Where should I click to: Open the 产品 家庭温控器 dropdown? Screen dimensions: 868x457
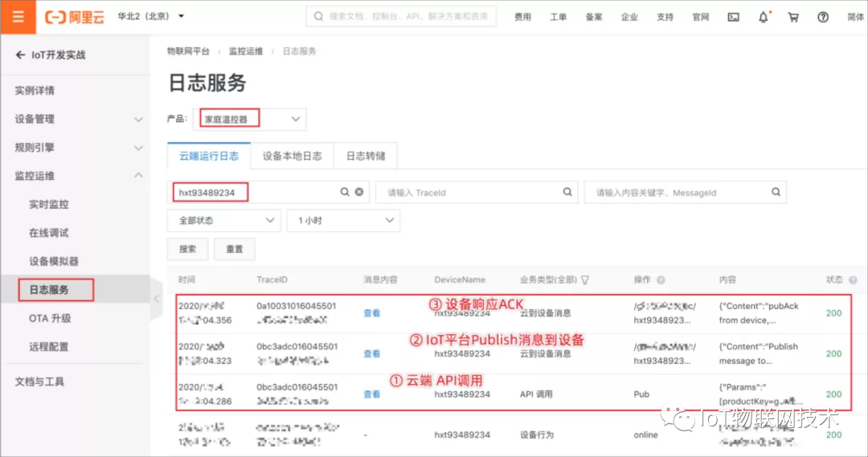[250, 119]
